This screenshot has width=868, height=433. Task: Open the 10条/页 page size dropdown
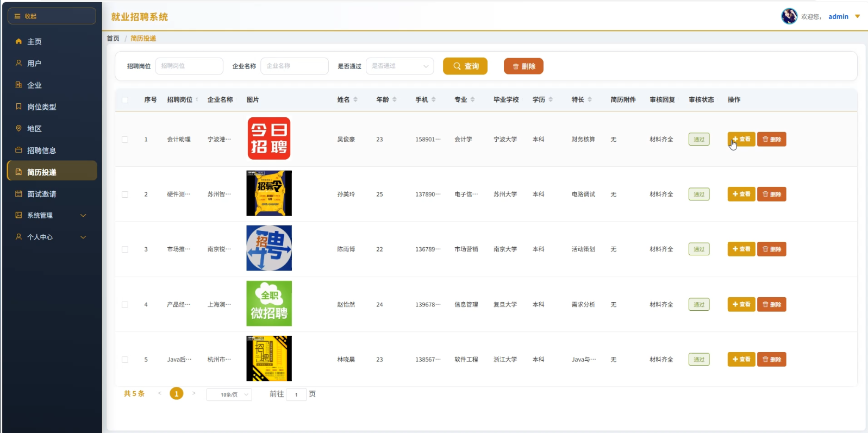point(229,394)
